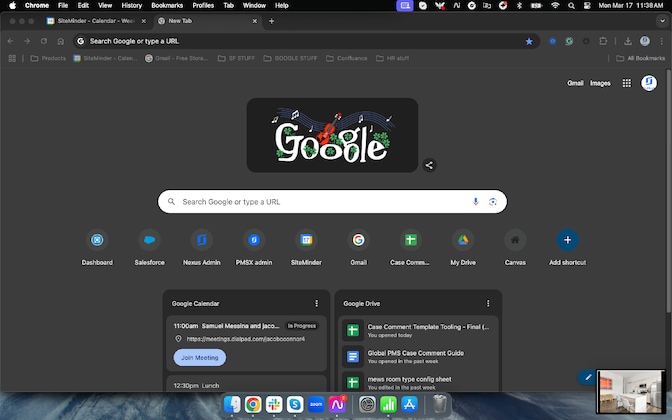Click the picture-in-picture room thumbnail

(630, 391)
